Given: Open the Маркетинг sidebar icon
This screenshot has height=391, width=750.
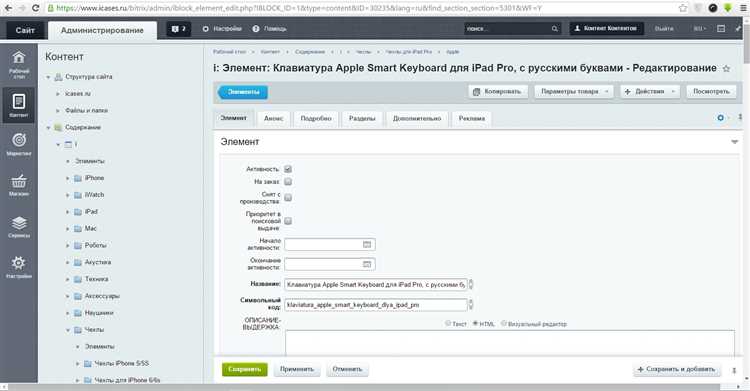Looking at the screenshot, I should click(19, 145).
